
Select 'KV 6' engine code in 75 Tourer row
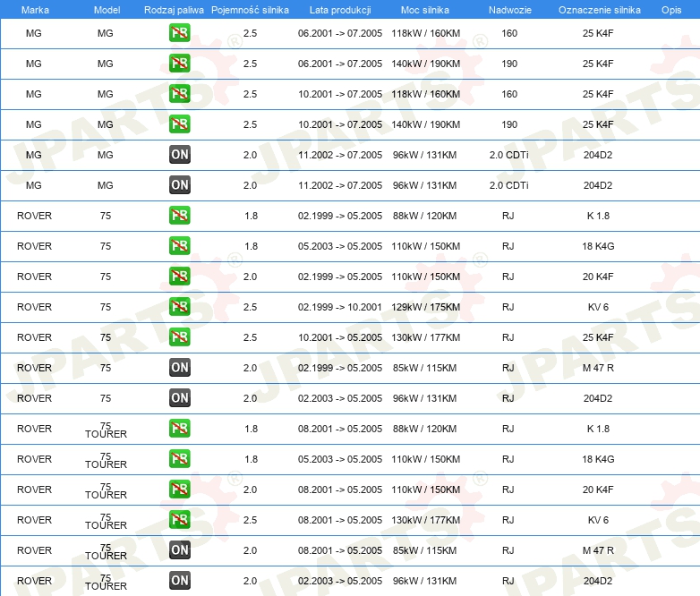pos(598,520)
